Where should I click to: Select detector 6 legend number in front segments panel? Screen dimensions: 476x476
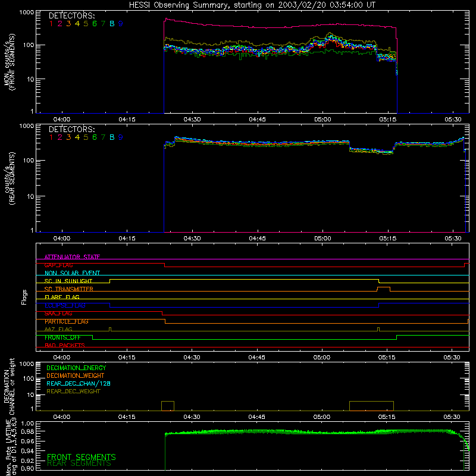coord(95,24)
